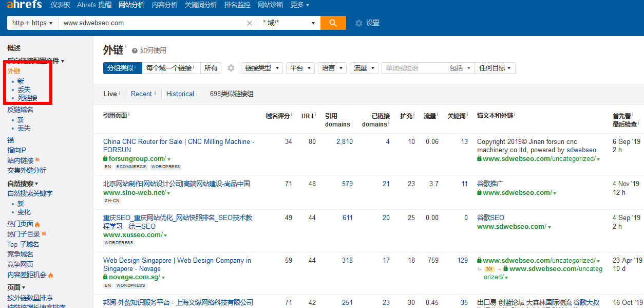Open Top 子域名 in the sidebar
Viewport: 644px width, 308px height.
(x=23, y=244)
